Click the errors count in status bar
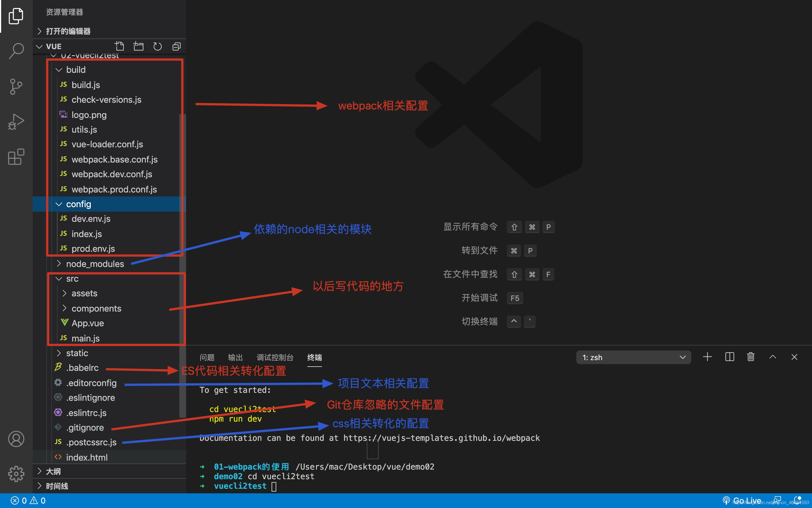This screenshot has width=812, height=508. 19,501
